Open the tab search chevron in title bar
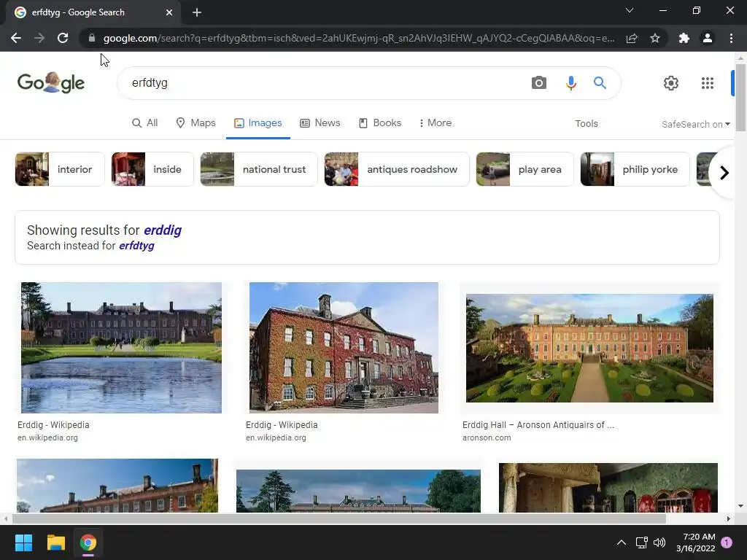 (x=630, y=10)
